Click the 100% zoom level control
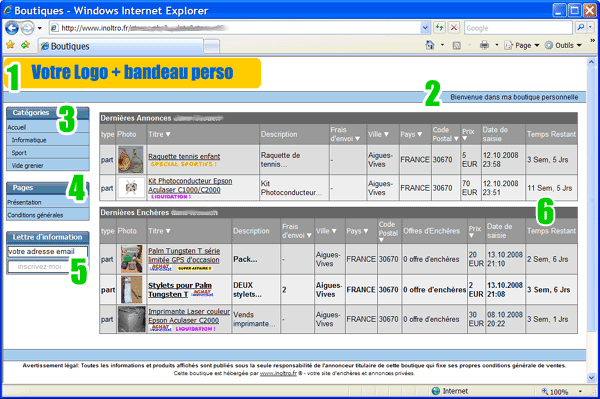Viewport: 600px width, 399px height. [555, 392]
